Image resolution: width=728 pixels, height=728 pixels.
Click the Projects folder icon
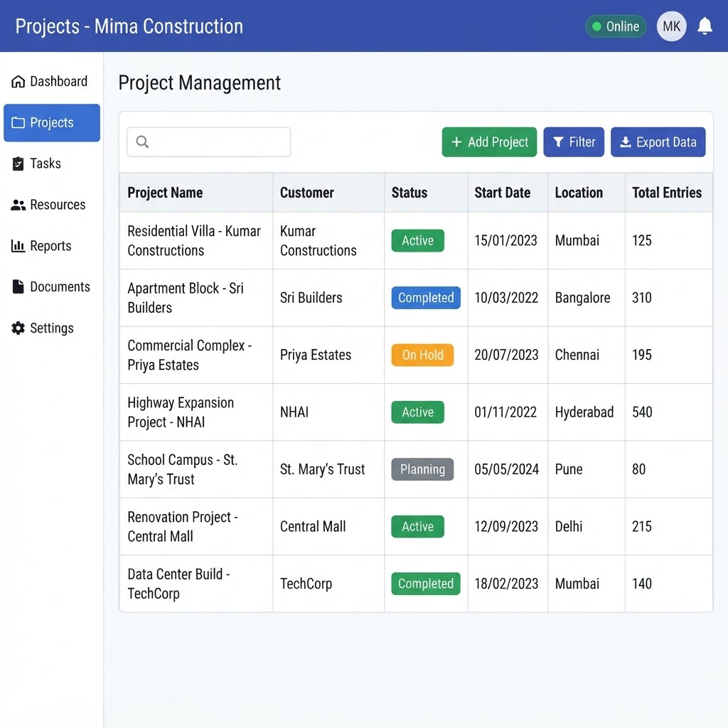pos(18,122)
